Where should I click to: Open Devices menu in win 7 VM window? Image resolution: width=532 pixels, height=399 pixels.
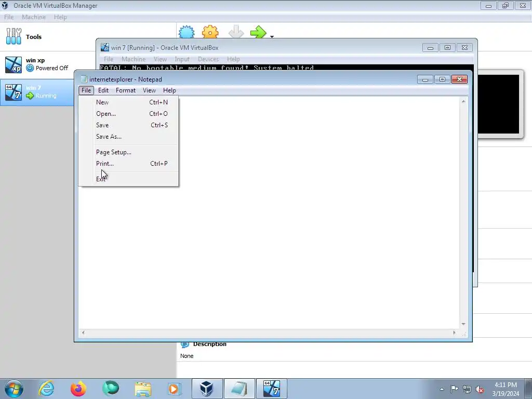208,59
